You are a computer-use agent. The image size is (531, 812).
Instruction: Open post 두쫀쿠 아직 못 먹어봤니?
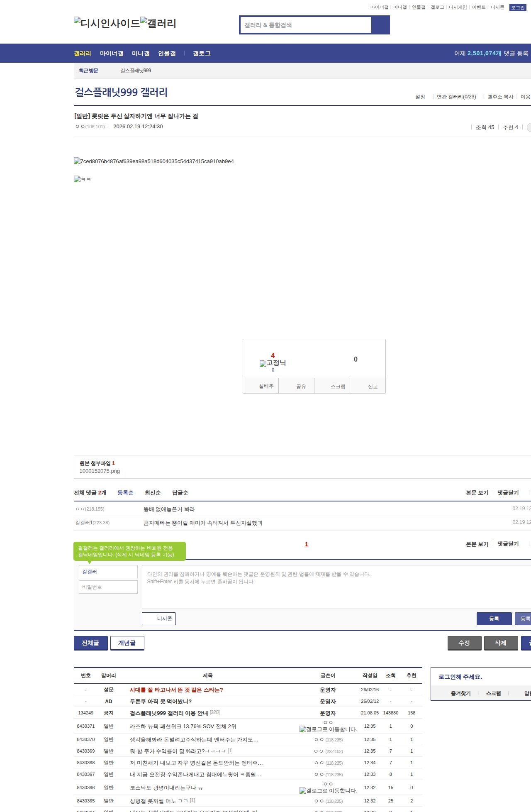tap(161, 702)
